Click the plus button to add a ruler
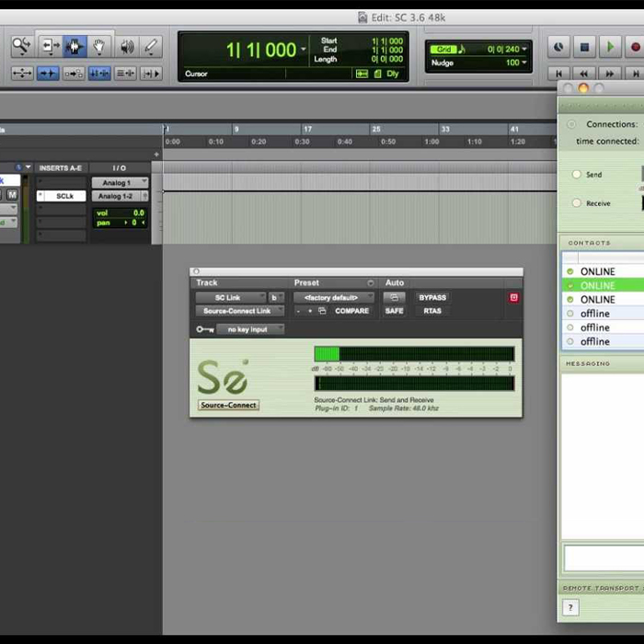644x644 pixels. (x=156, y=155)
